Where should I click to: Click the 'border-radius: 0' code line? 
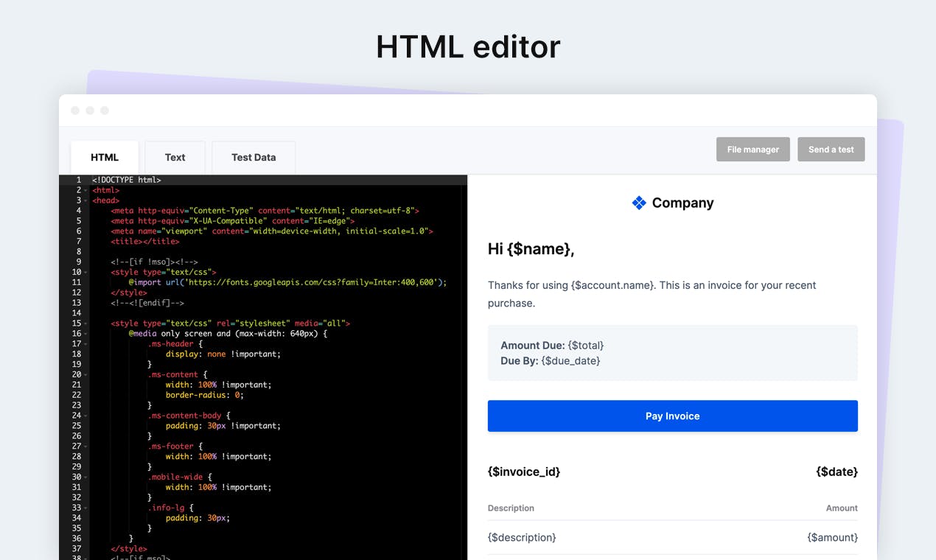pos(205,395)
